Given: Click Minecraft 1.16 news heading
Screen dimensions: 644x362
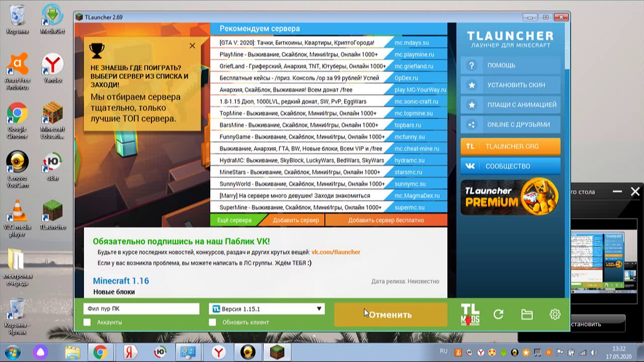Looking at the screenshot, I should [x=121, y=281].
